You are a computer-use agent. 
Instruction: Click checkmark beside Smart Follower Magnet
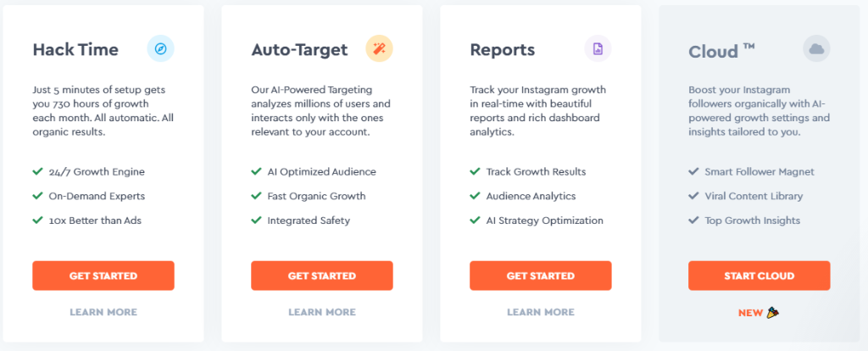(693, 171)
